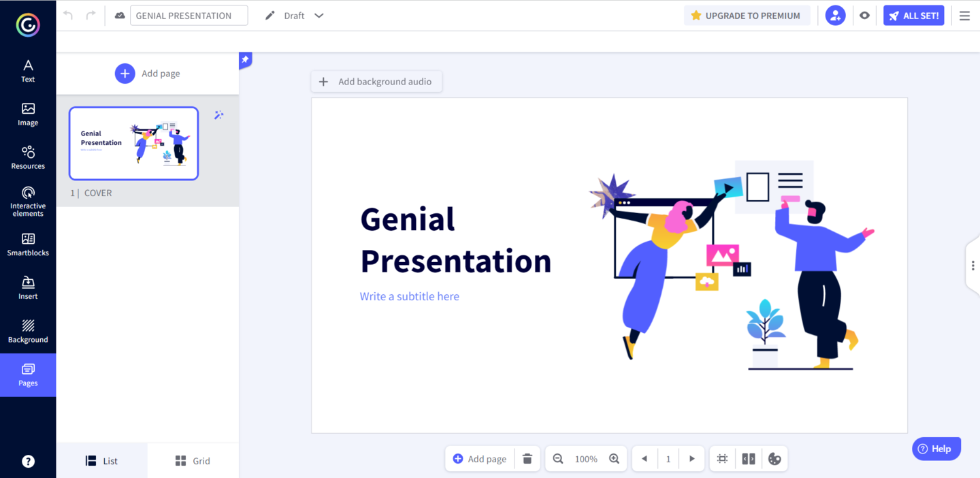Switch pages panel to Grid view
This screenshot has width=980, height=478.
point(193,461)
